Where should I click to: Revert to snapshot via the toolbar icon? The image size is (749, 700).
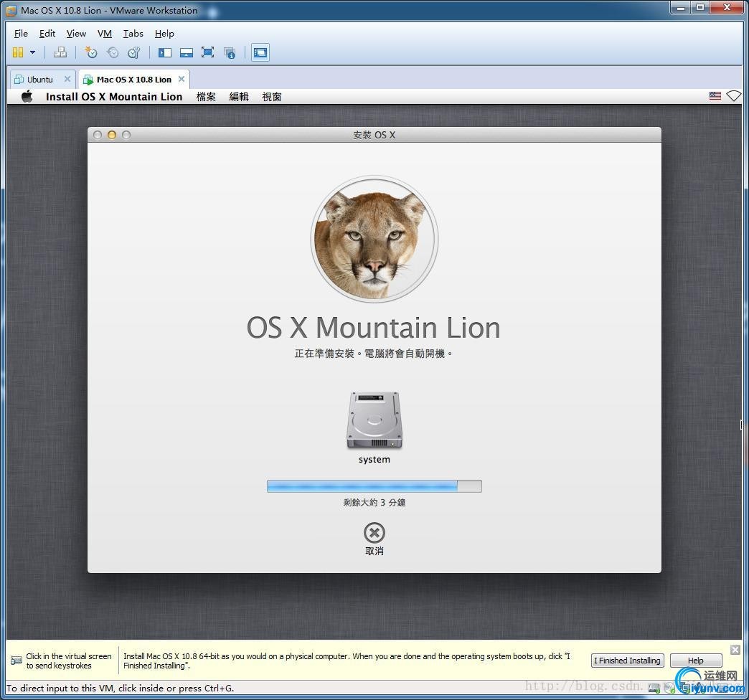point(113,52)
